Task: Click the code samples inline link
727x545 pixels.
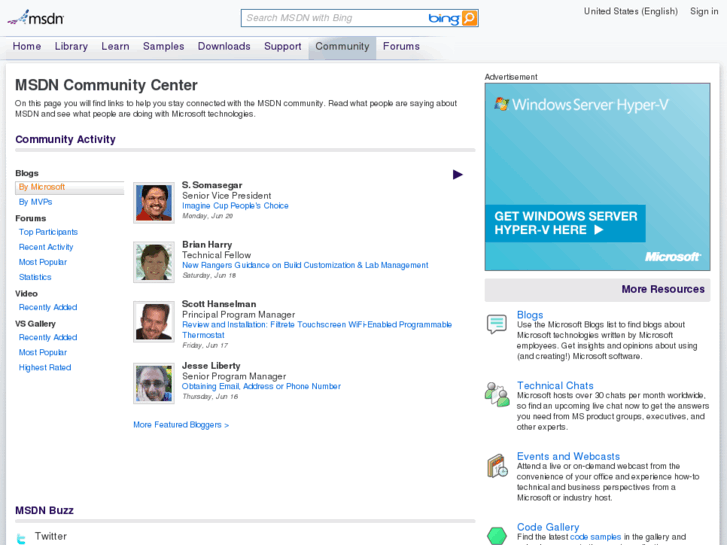Action: [x=595, y=537]
